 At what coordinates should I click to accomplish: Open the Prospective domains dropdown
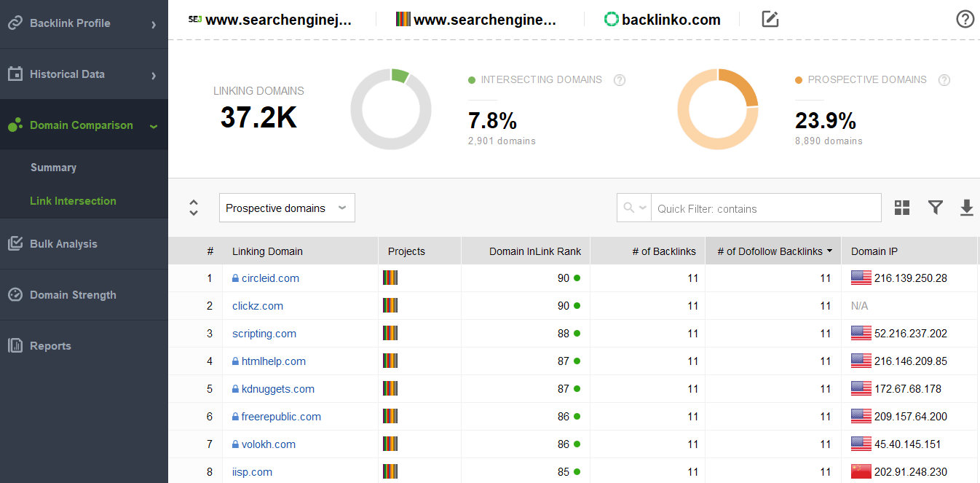287,208
